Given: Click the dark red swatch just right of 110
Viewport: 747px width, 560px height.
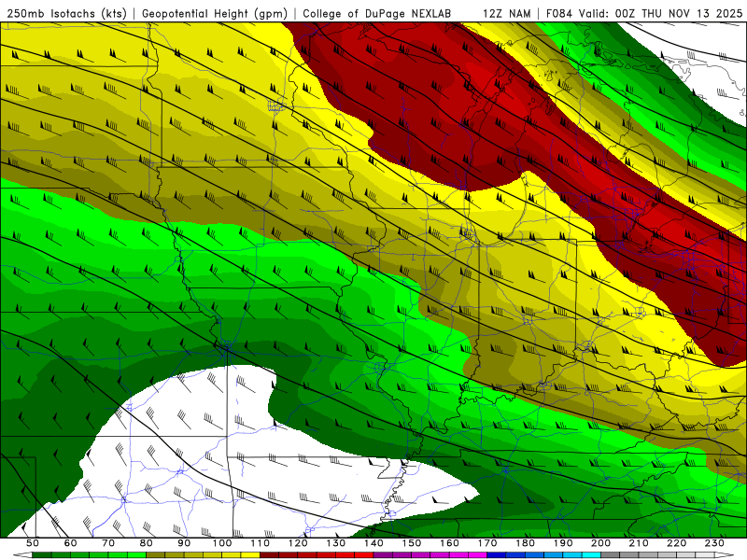Looking at the screenshot, I should coord(270,555).
